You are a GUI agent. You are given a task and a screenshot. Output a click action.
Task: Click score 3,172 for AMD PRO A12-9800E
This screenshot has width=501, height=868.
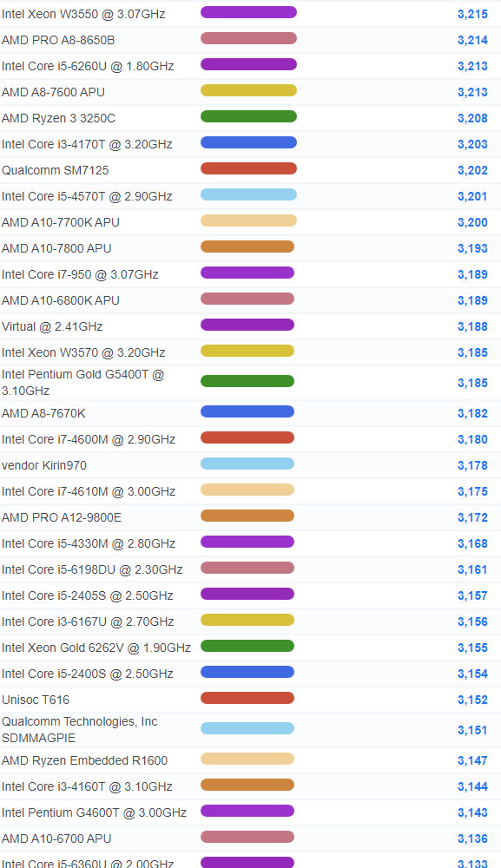[x=472, y=517]
